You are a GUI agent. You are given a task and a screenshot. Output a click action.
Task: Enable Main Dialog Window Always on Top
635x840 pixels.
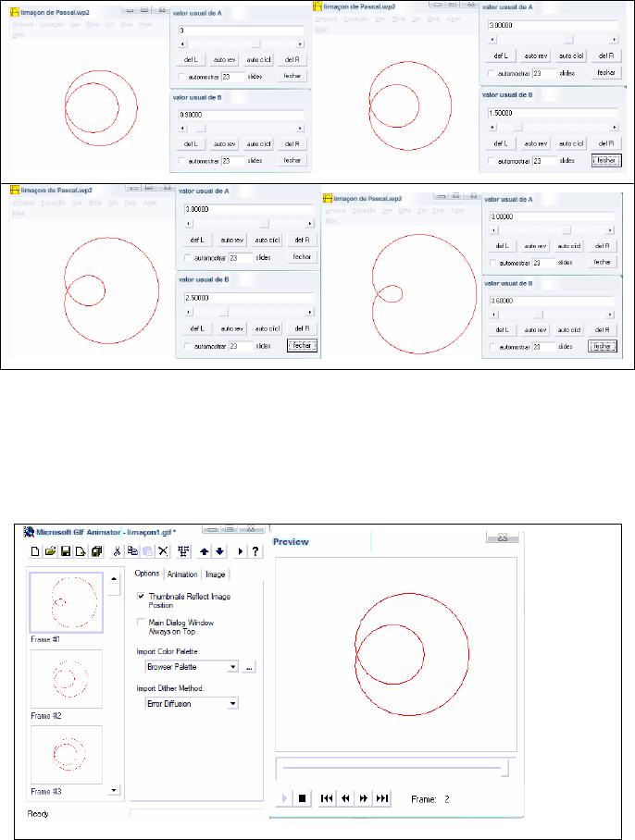pos(141,623)
